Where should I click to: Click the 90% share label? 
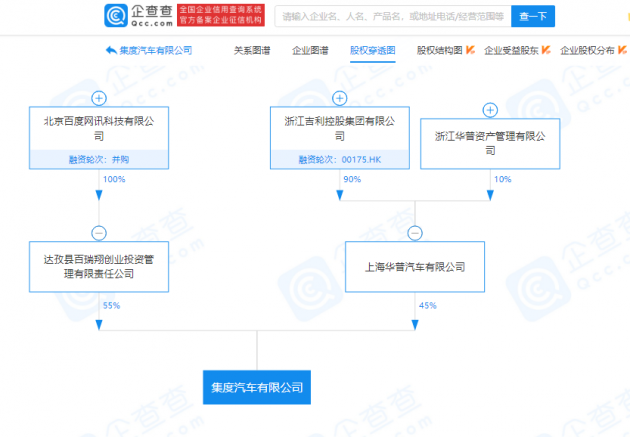pyautogui.click(x=352, y=179)
